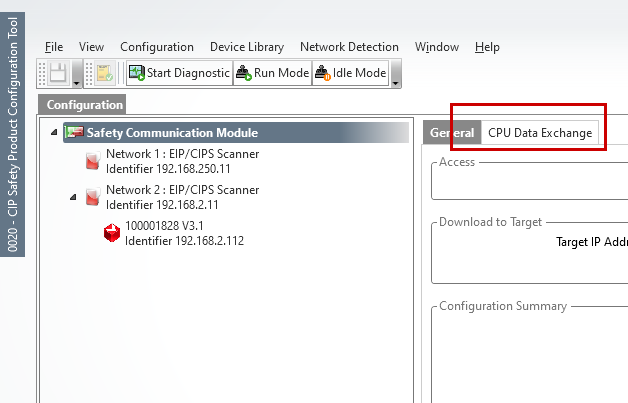Open the View menu

click(91, 47)
